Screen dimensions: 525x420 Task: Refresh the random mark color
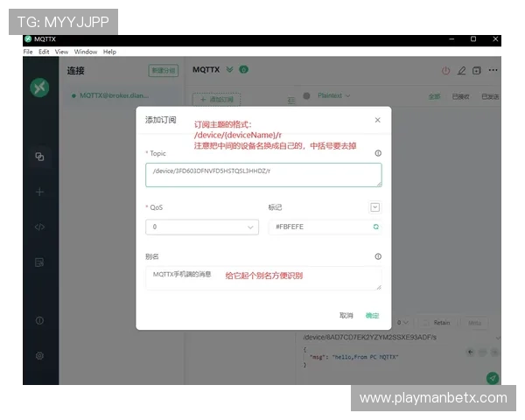[x=375, y=227]
